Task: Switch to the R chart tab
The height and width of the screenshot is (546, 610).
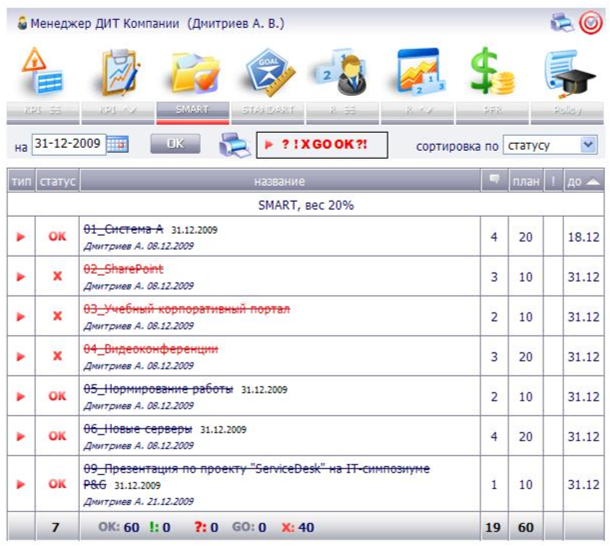Action: pyautogui.click(x=417, y=113)
